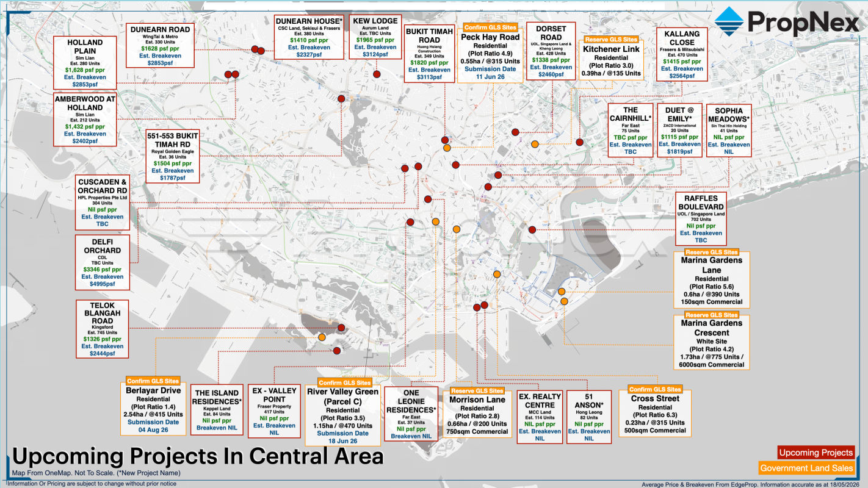
Task: Click the $2402psf Amberwood breakeven
Action: click(x=85, y=142)
